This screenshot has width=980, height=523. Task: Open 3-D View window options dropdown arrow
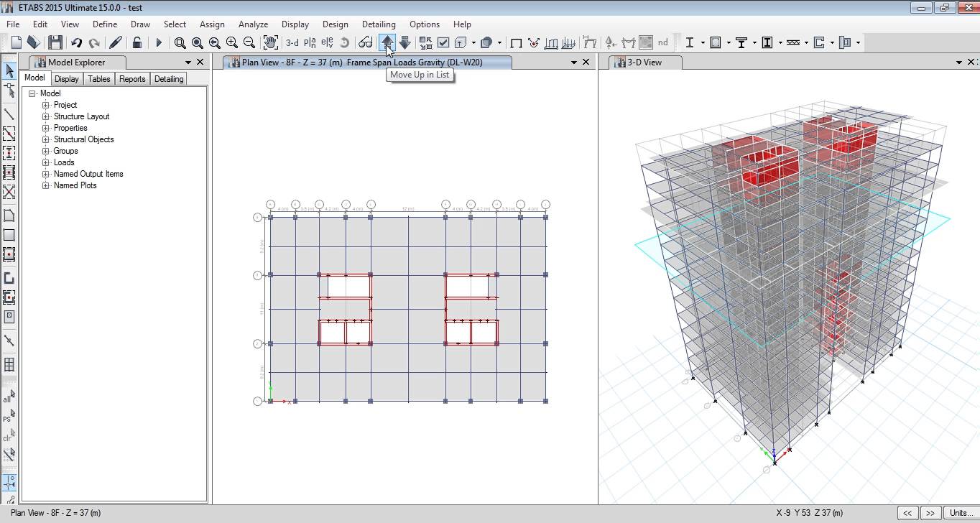coord(960,63)
